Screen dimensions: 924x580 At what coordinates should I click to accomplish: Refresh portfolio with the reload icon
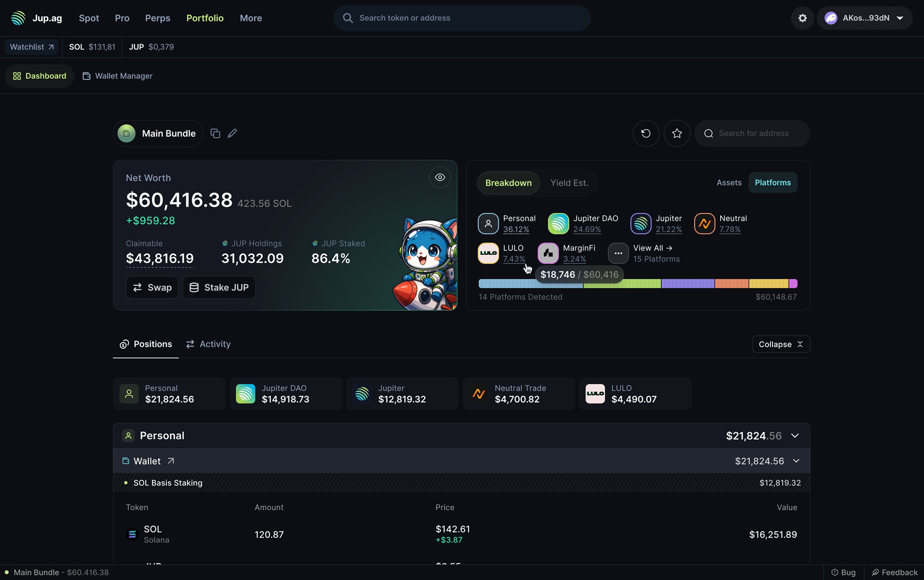(646, 133)
